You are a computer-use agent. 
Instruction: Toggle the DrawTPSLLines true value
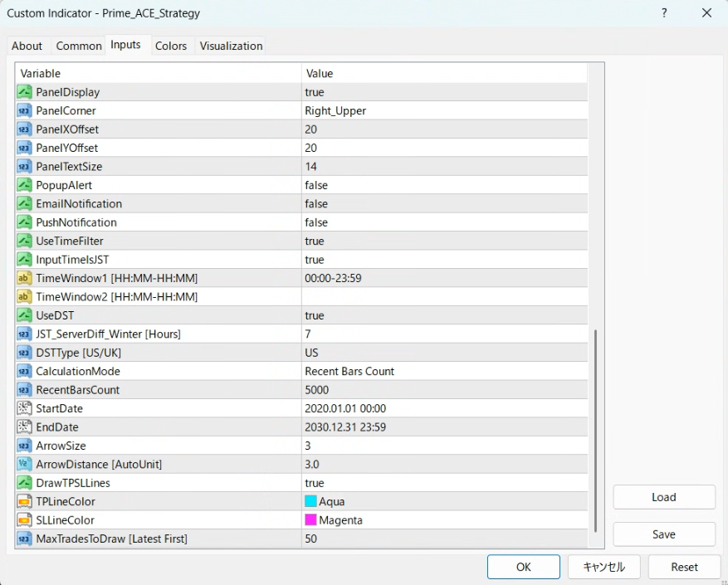[444, 483]
